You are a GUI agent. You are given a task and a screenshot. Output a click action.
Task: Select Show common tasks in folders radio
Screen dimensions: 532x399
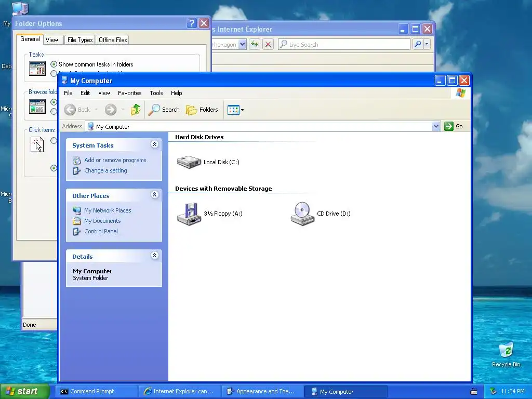(54, 64)
